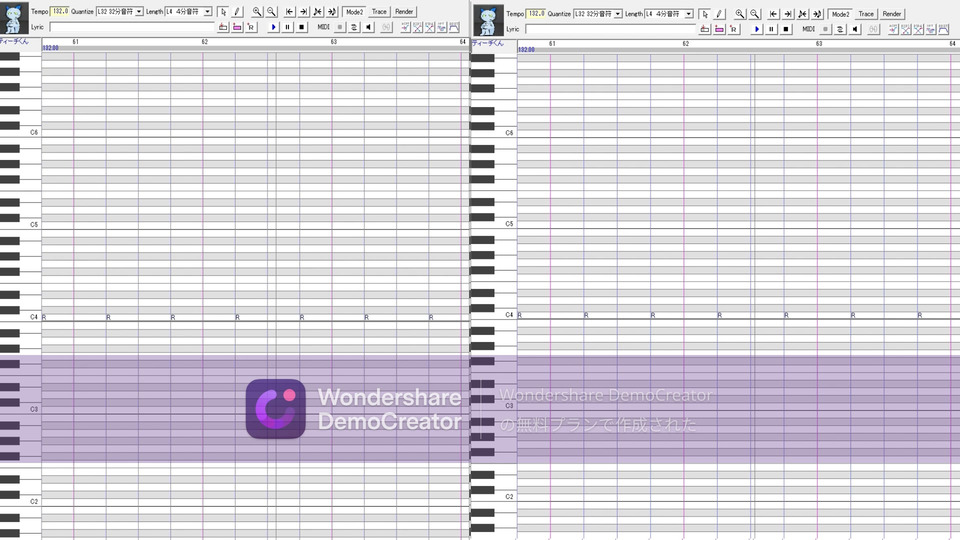Select the pencil draw tool in left window
Viewport: 960px width, 540px height.
(x=237, y=12)
